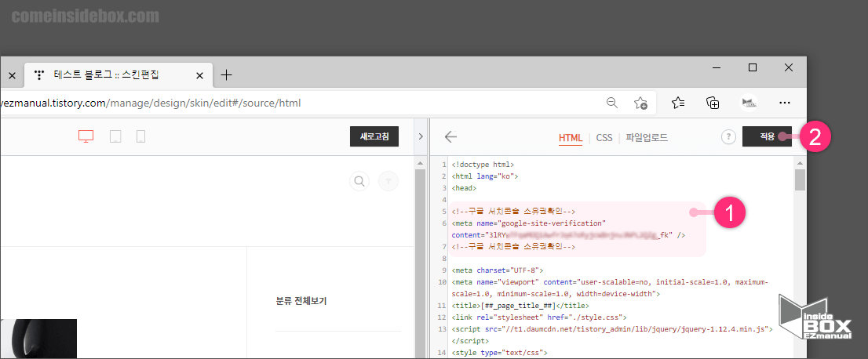Click the first 구글 서치콘솔 소유권확인 comment
This screenshot has height=359, width=868.
(x=514, y=212)
